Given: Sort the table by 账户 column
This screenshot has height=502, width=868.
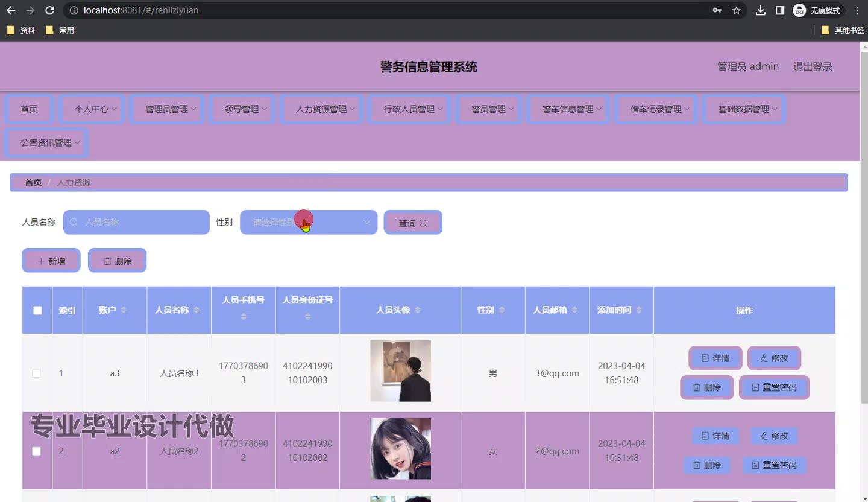Looking at the screenshot, I should (x=124, y=310).
